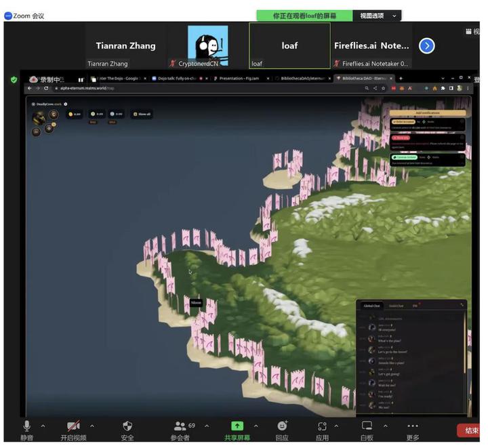The image size is (488, 448).
Task: Turn on video camera in Zoom
Action: tap(73, 430)
